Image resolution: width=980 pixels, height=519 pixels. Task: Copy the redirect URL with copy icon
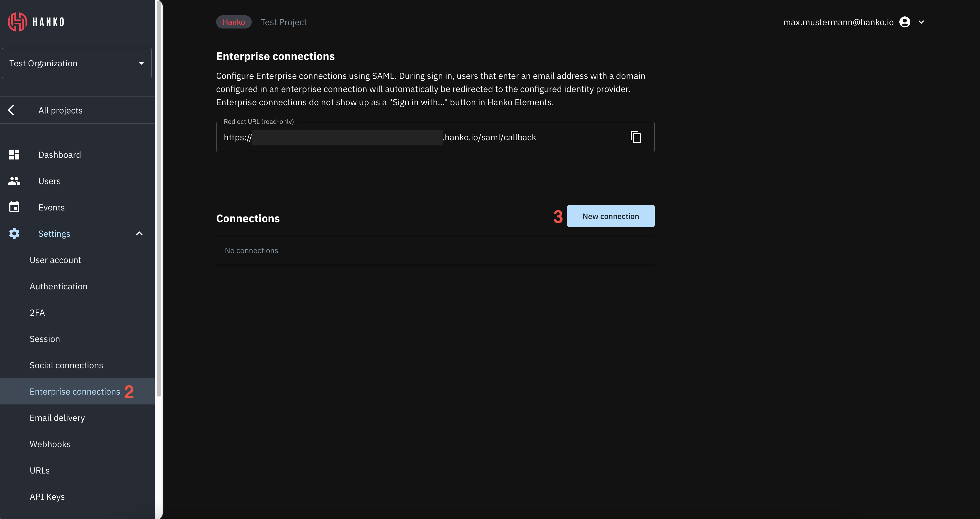[x=636, y=137]
